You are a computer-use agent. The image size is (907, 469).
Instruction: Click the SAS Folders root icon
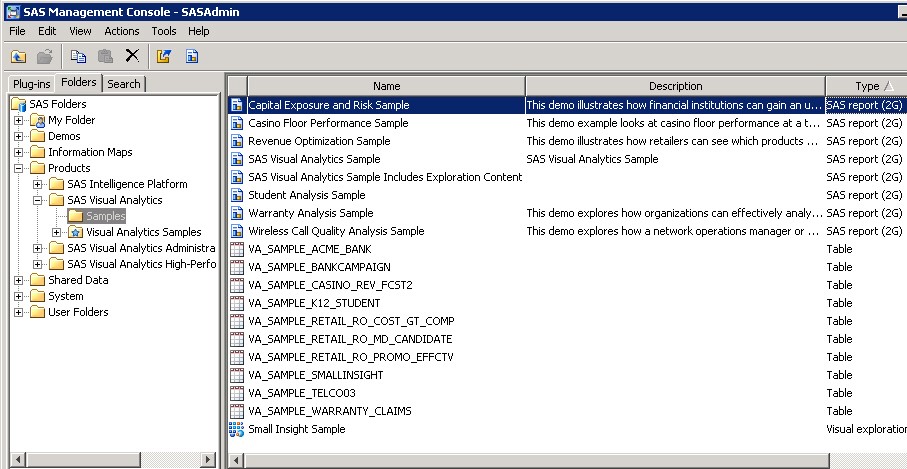click(x=19, y=104)
